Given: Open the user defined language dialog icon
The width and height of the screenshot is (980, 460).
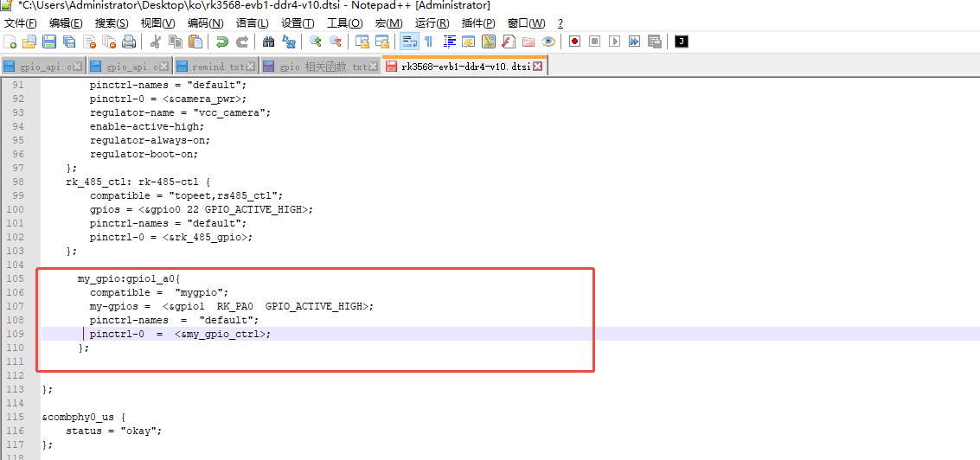Looking at the screenshot, I should point(469,42).
